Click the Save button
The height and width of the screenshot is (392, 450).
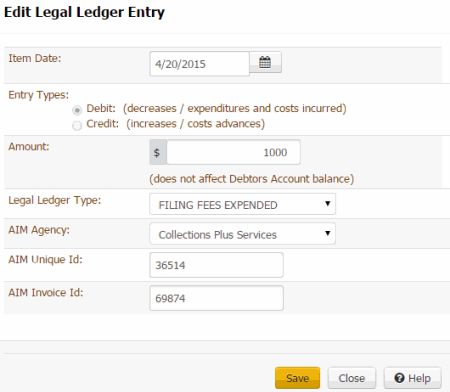tap(297, 378)
